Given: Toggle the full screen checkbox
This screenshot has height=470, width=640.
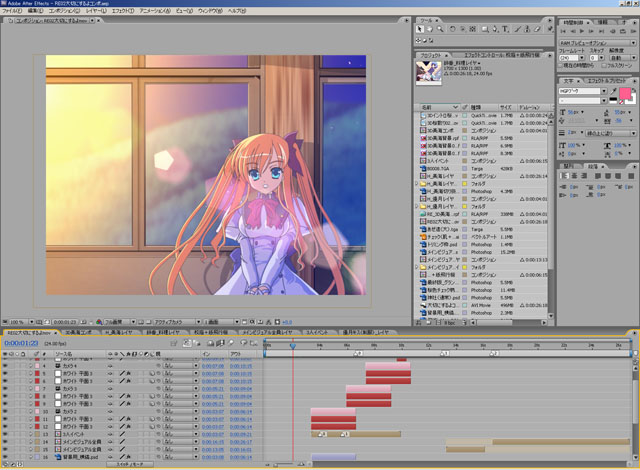Looking at the screenshot, I should (604, 65).
